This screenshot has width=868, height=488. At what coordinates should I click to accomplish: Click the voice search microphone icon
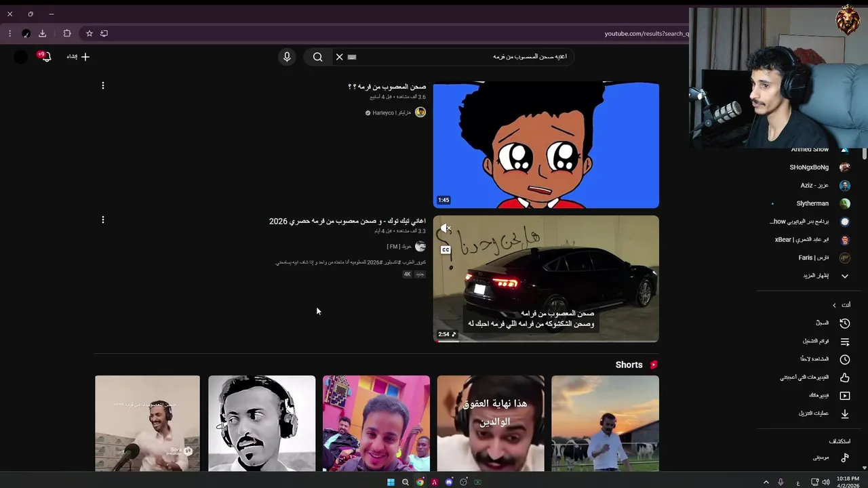point(287,57)
